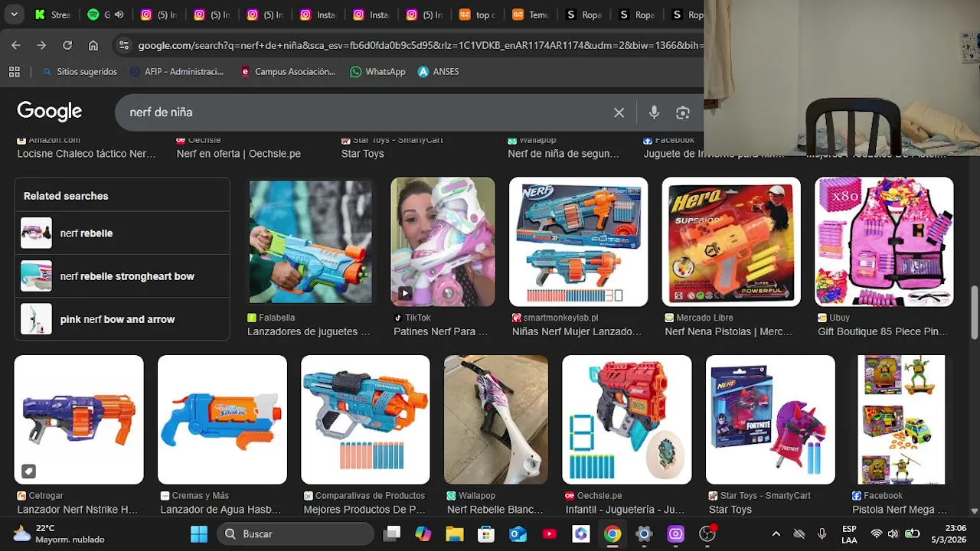Viewport: 980px width, 551px height.
Task: Open the WhatsApp bookmark
Action: [x=377, y=71]
